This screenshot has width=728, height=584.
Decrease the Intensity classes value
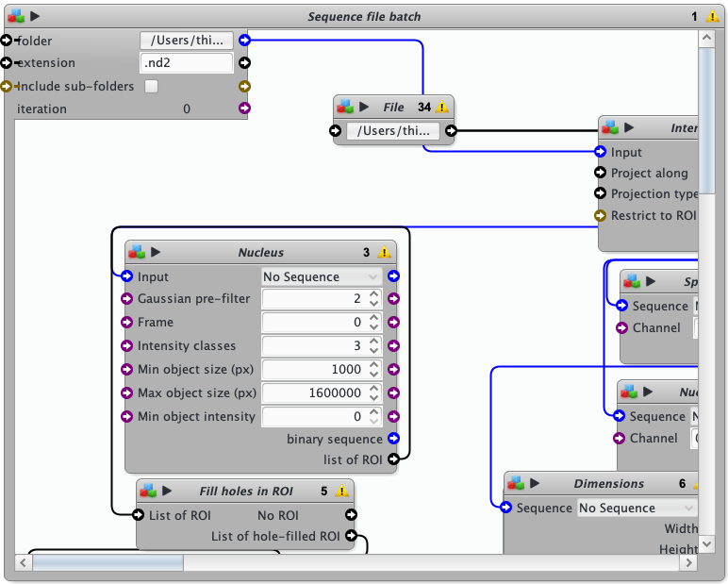[x=374, y=350]
